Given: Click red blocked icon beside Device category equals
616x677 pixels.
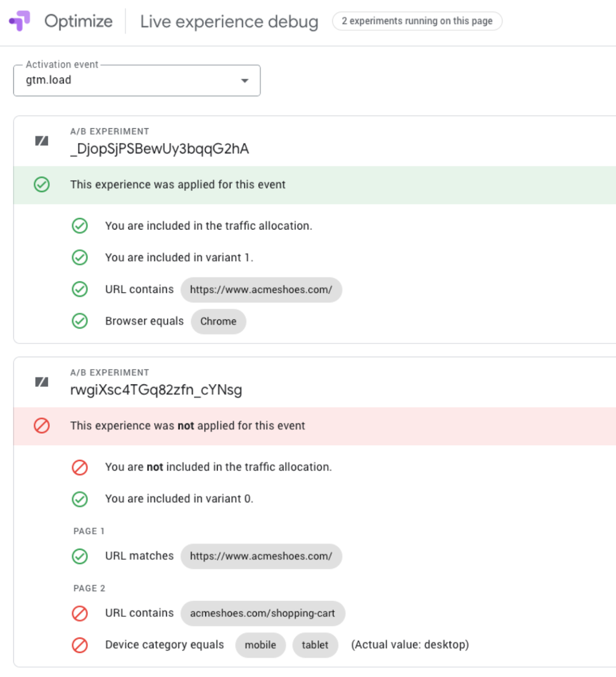Looking at the screenshot, I should (x=80, y=645).
